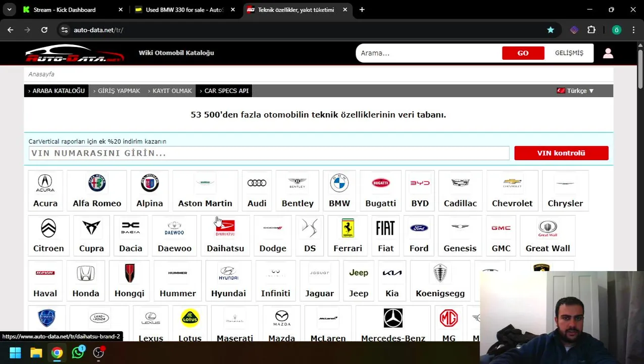Open the Koenigsegg brand tile

coord(440,281)
